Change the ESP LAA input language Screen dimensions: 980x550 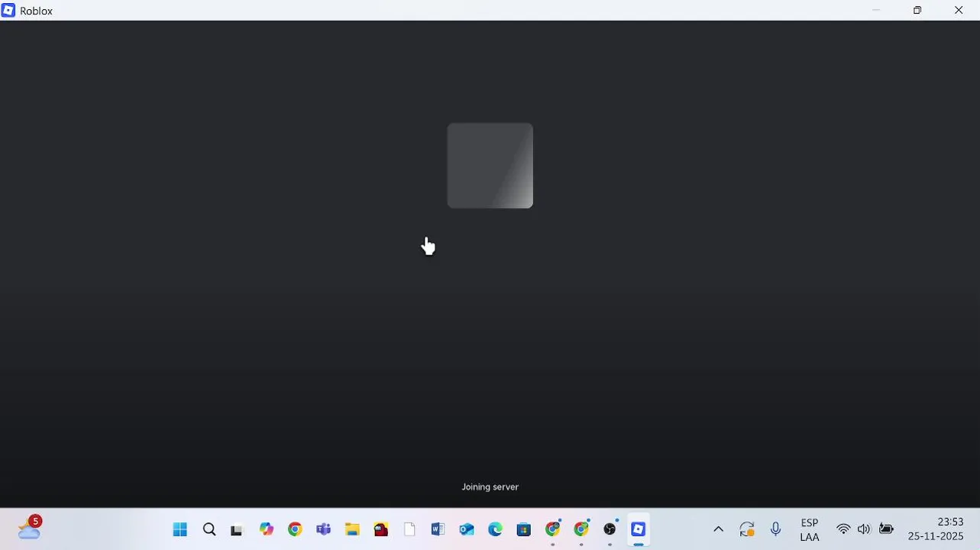point(810,529)
